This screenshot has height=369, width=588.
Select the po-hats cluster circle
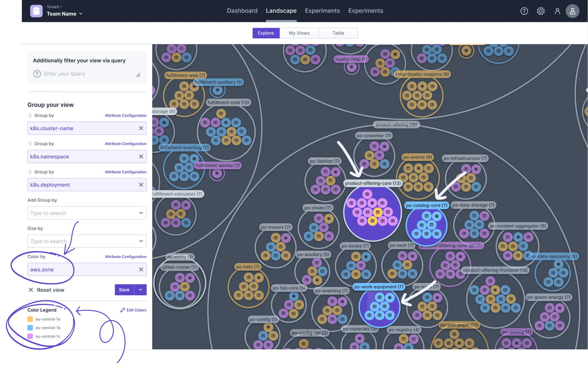pos(249,287)
